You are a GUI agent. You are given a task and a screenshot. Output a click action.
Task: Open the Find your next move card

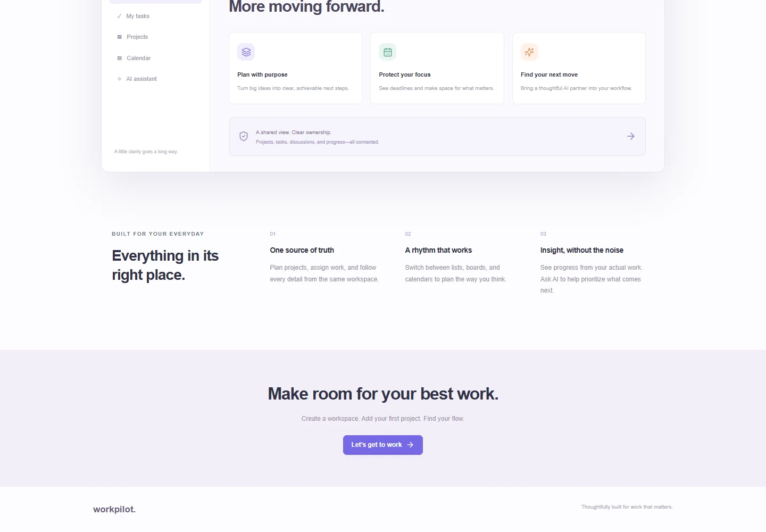(579, 68)
